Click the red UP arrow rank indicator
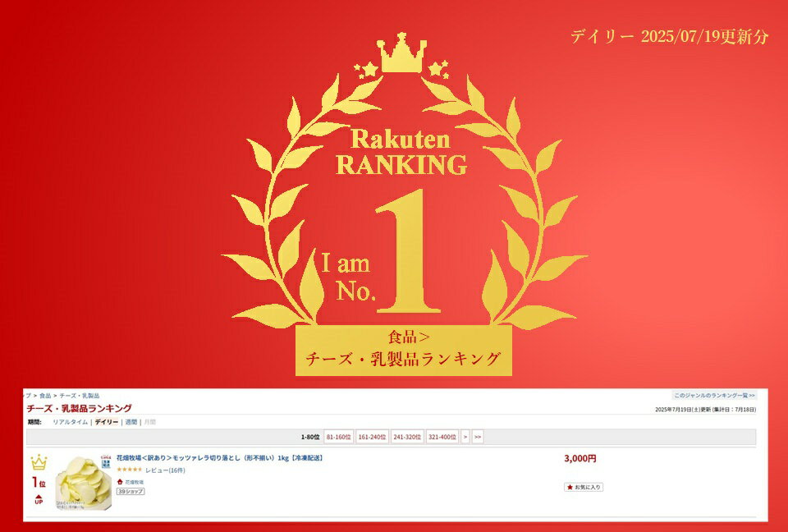Image resolution: width=788 pixels, height=532 pixels. [39, 499]
